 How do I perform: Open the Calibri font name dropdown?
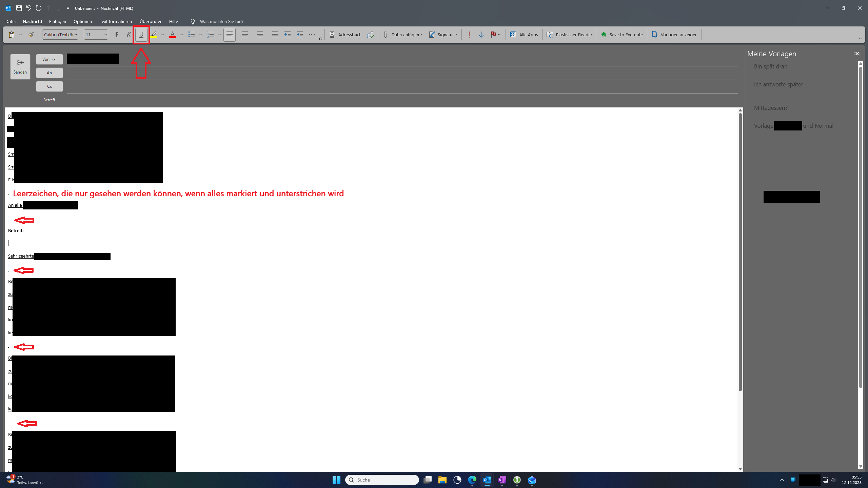coord(76,35)
